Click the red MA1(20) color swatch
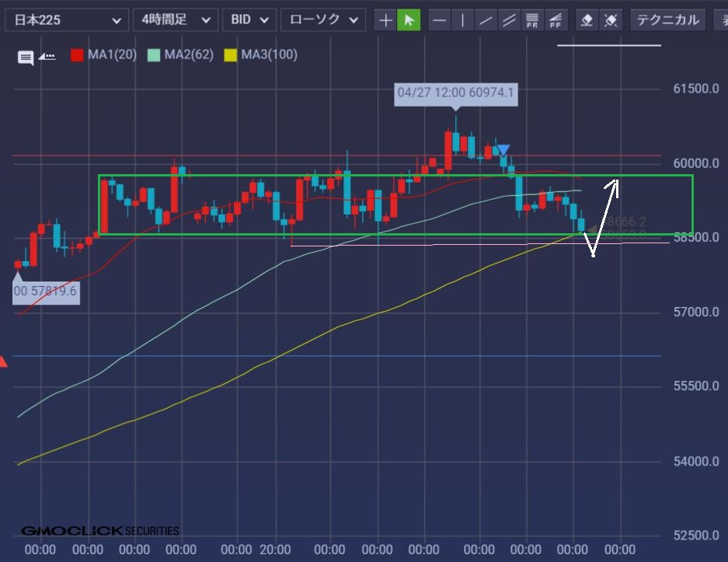Viewport: 728px width, 562px height. (x=77, y=55)
